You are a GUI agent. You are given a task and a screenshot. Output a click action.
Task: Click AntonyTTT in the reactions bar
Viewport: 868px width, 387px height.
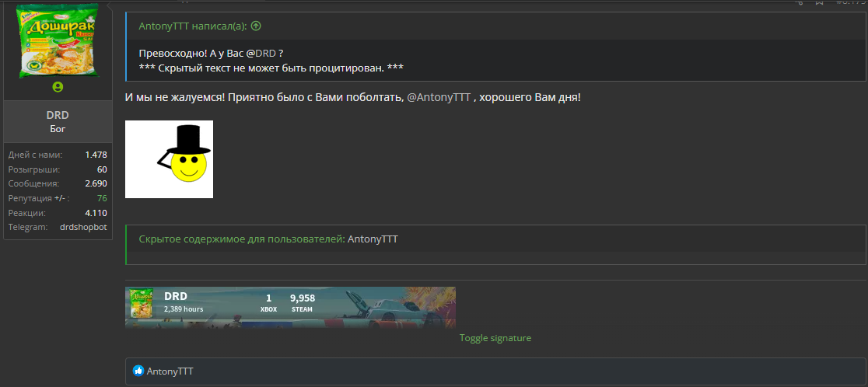(x=170, y=371)
